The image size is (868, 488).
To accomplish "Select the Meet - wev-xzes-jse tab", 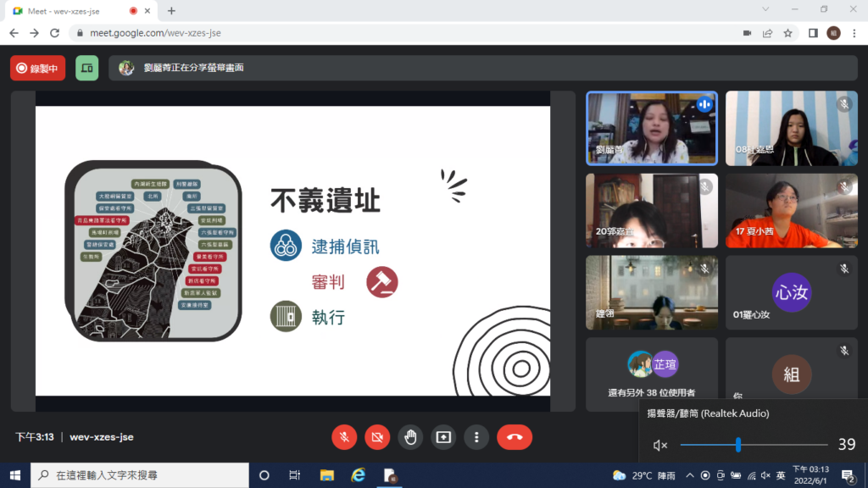I will (81, 11).
